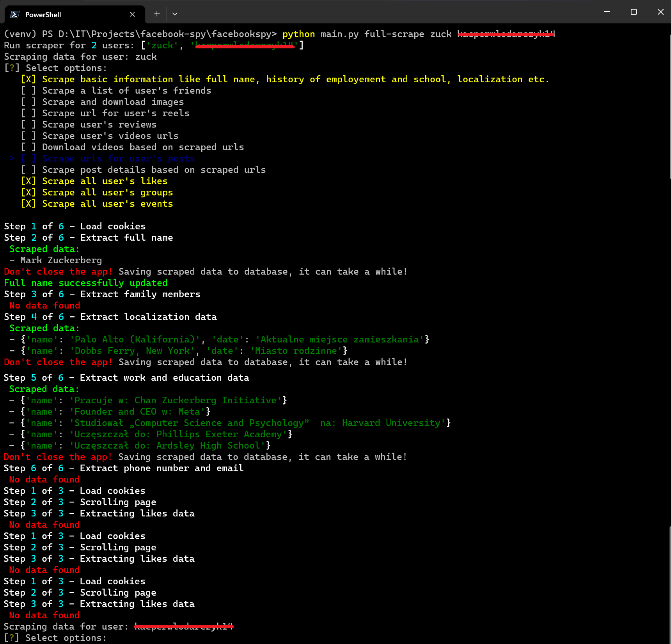671x644 pixels.
Task: Click 'Founder and CEO w: Meta' line
Action: (110, 412)
